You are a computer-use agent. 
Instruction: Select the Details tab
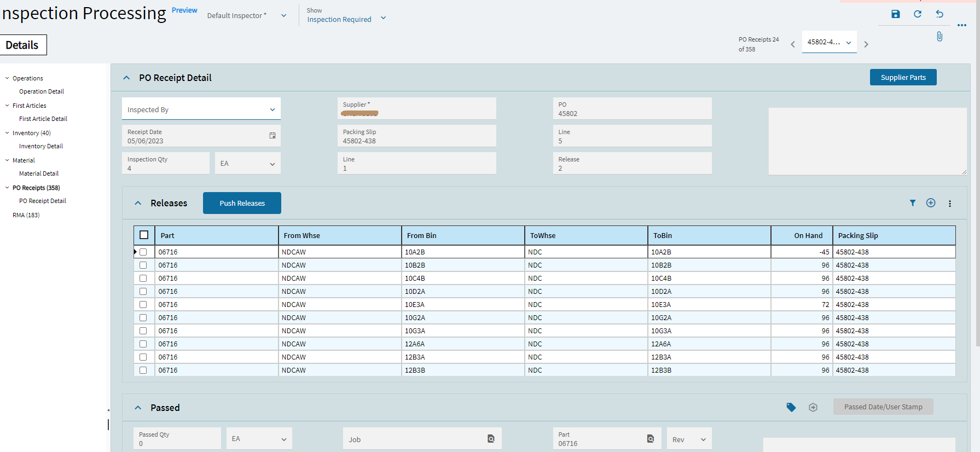[x=23, y=45]
